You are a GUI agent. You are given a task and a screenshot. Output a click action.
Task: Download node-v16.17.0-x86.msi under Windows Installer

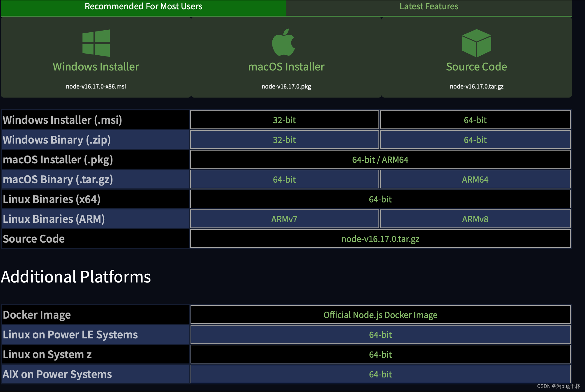pyautogui.click(x=96, y=86)
